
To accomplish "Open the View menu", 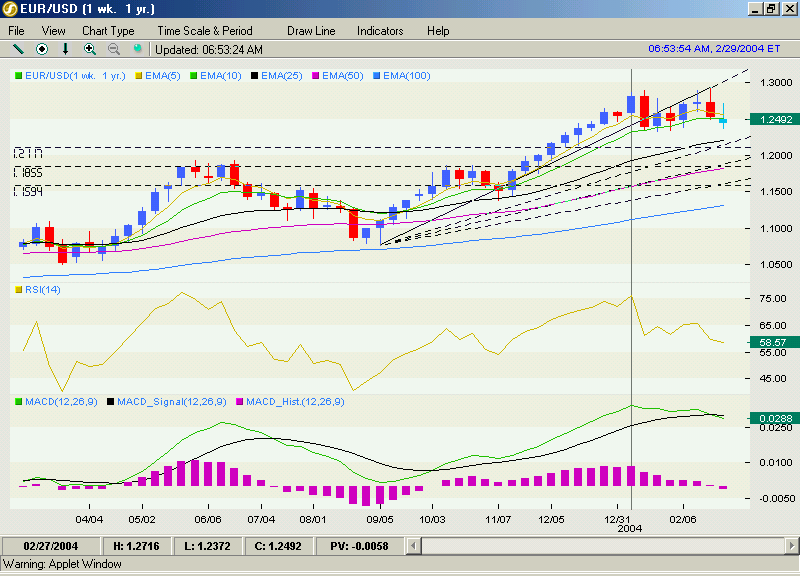I will 54,31.
